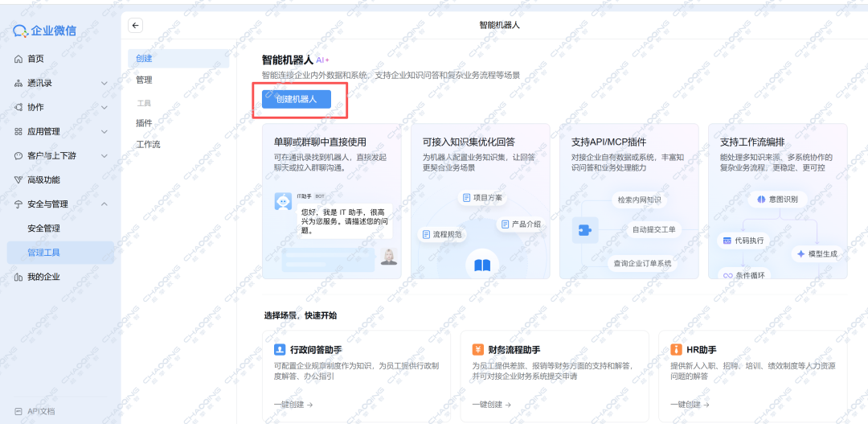Open the API文档 link

point(41,411)
